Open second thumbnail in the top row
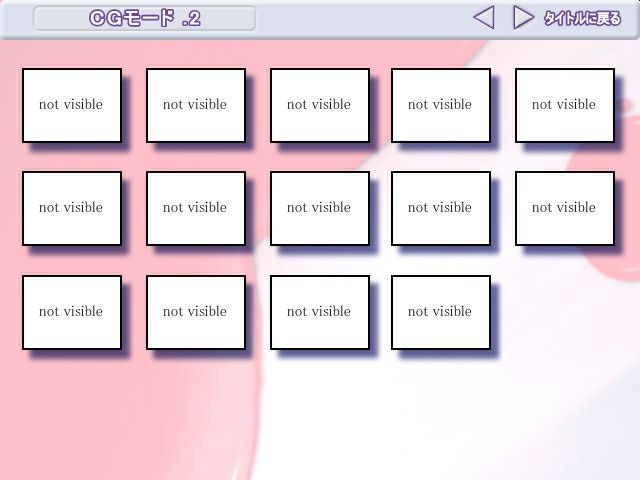The image size is (640, 480). (196, 105)
